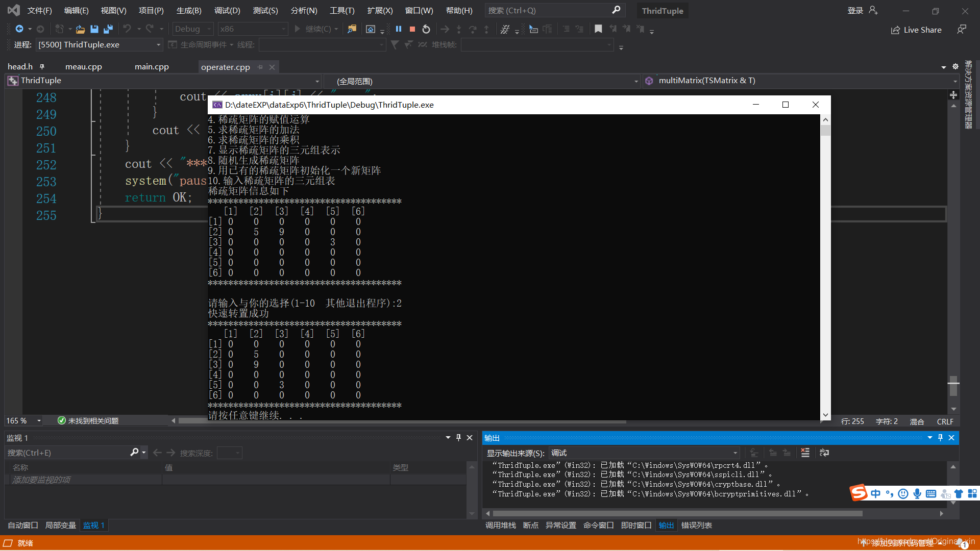Image resolution: width=980 pixels, height=551 pixels.
Task: Click the open file folder icon
Action: pyautogui.click(x=80, y=29)
